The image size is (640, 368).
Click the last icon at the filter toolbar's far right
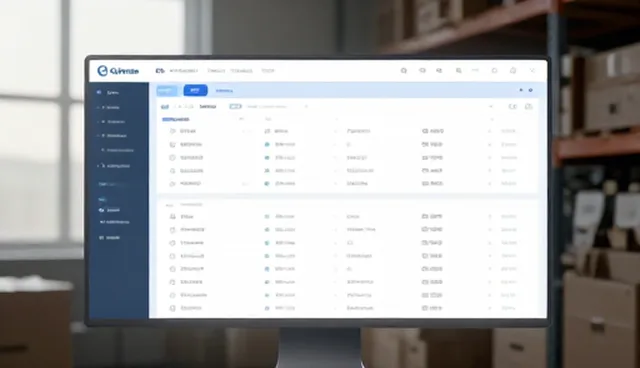click(529, 106)
